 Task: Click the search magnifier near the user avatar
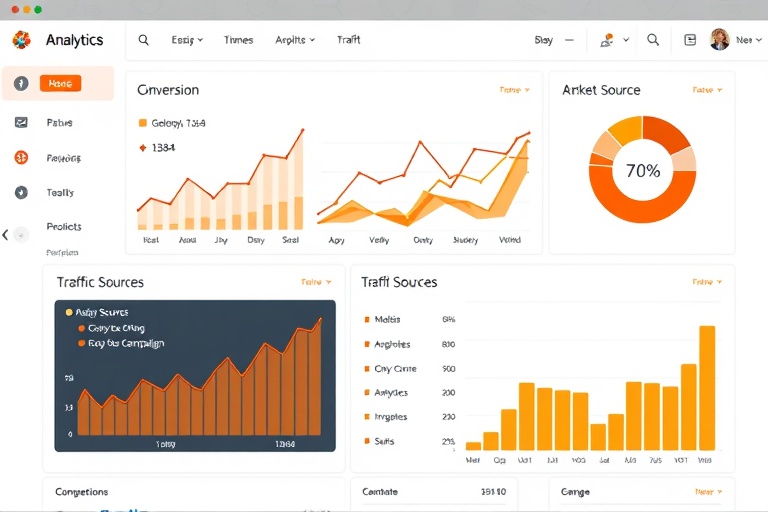653,40
